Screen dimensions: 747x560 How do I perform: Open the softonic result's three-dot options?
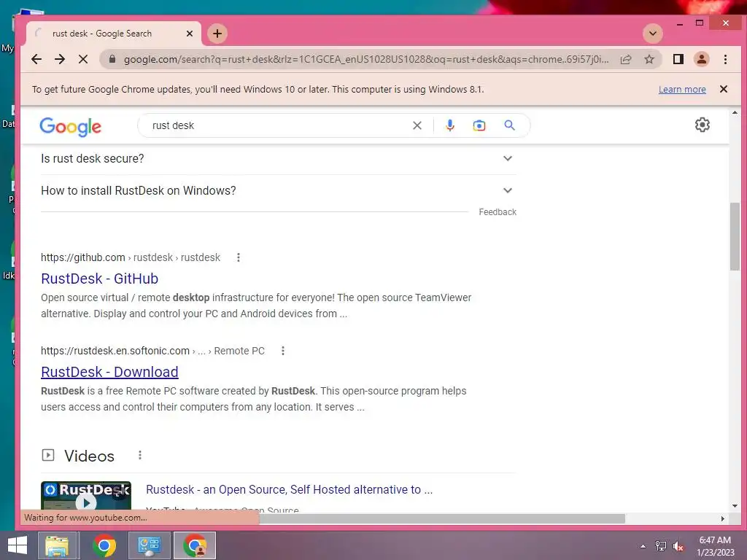[282, 351]
